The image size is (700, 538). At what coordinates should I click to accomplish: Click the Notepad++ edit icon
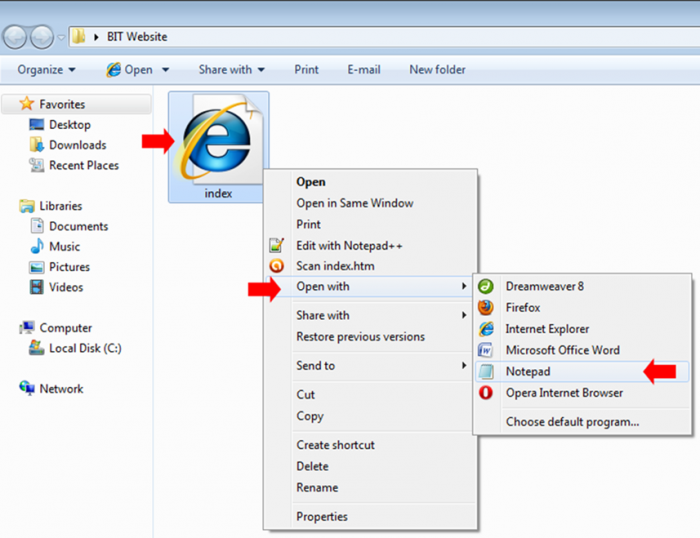(276, 245)
